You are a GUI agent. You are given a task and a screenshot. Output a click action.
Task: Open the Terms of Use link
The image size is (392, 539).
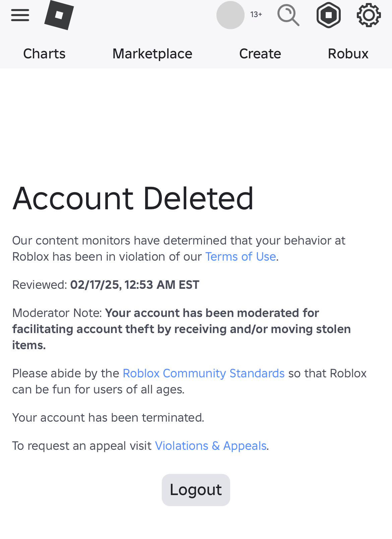240,256
